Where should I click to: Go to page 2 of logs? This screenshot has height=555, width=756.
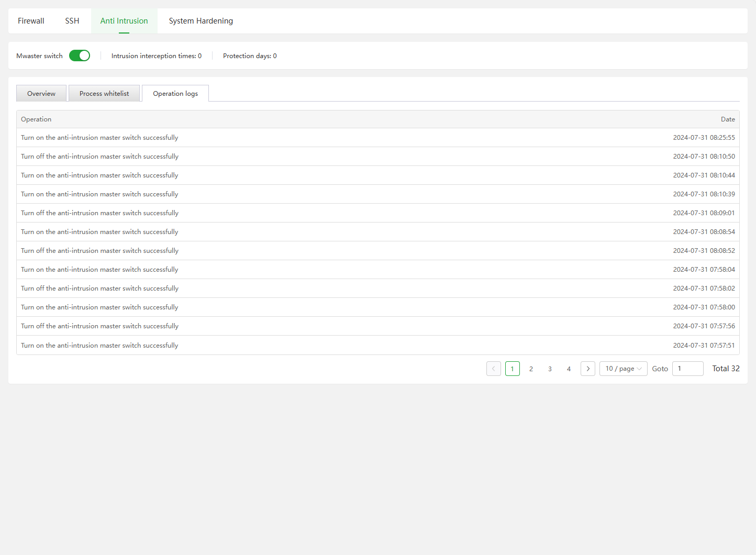(x=531, y=369)
